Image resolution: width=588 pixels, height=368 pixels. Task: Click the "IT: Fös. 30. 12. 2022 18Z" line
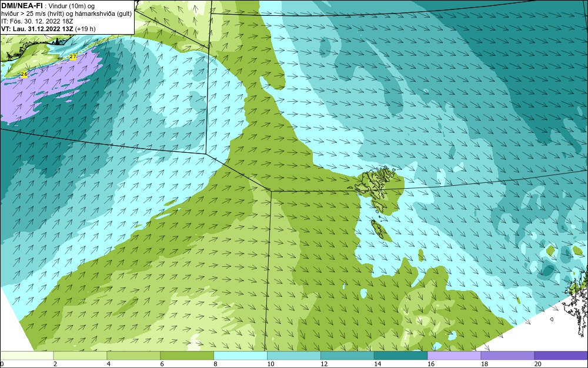(x=37, y=21)
